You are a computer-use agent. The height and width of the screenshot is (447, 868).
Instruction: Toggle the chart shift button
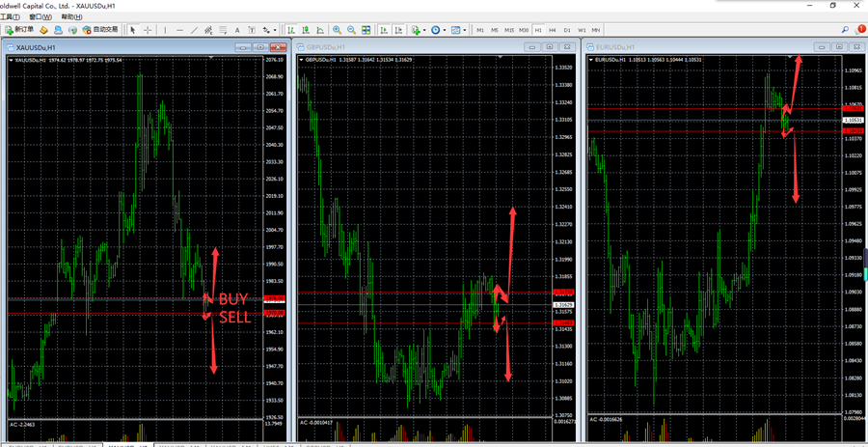tap(398, 30)
